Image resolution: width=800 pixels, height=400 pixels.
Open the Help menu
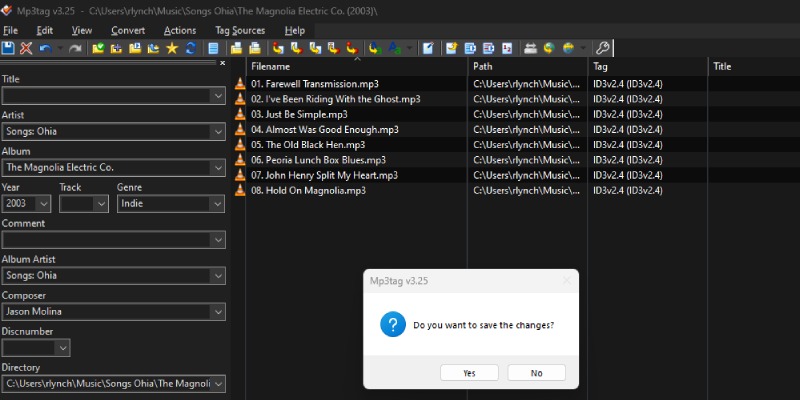click(294, 31)
